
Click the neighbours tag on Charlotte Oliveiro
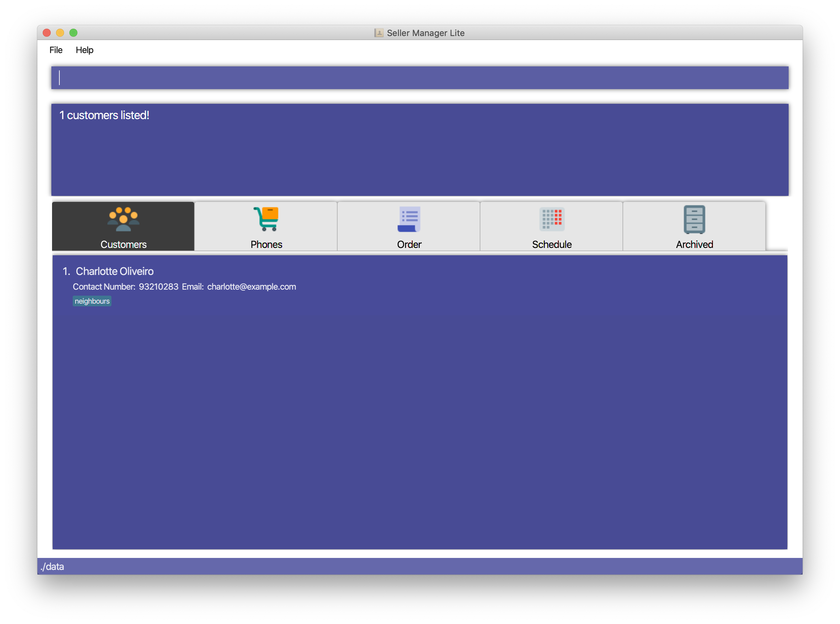[92, 301]
